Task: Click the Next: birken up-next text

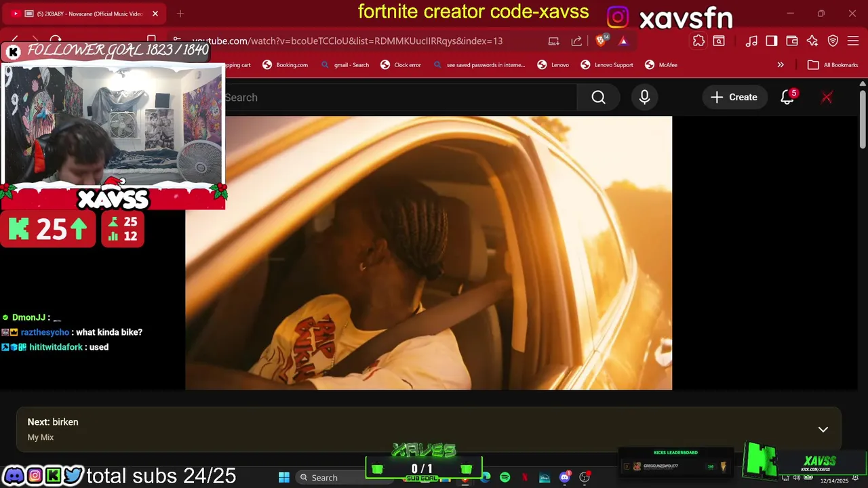Action: coord(53,422)
